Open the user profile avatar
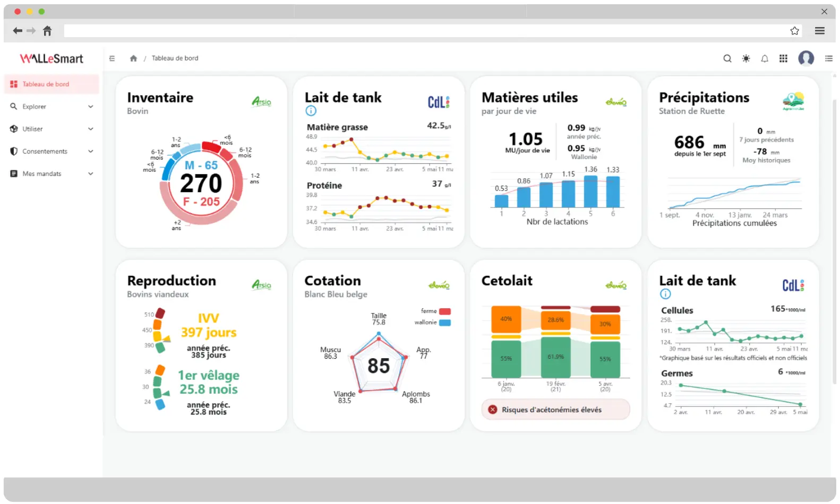Screen dimensions: 840x504 (x=805, y=58)
